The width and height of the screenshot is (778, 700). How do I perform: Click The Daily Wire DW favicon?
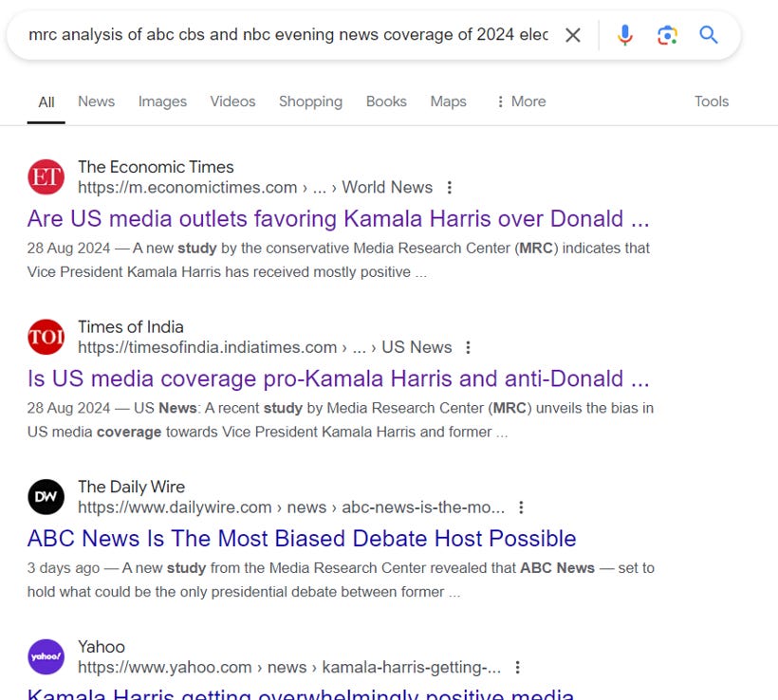pos(46,497)
